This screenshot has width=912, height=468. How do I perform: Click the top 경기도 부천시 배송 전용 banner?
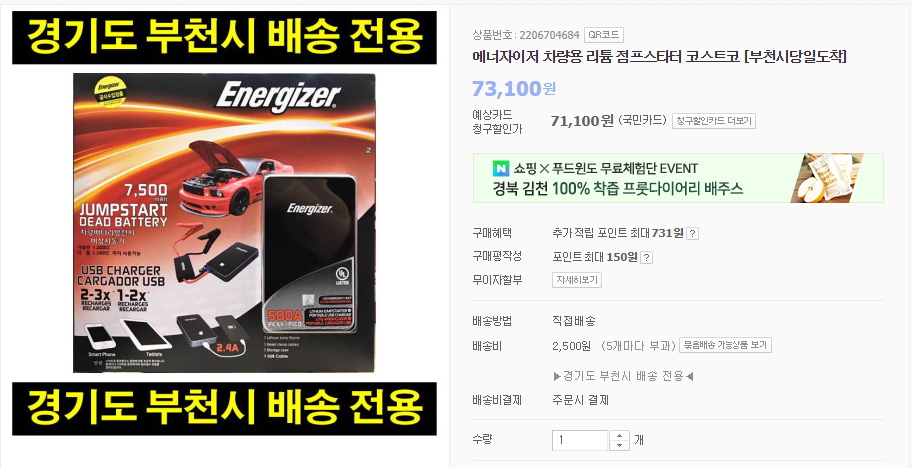[x=224, y=38]
